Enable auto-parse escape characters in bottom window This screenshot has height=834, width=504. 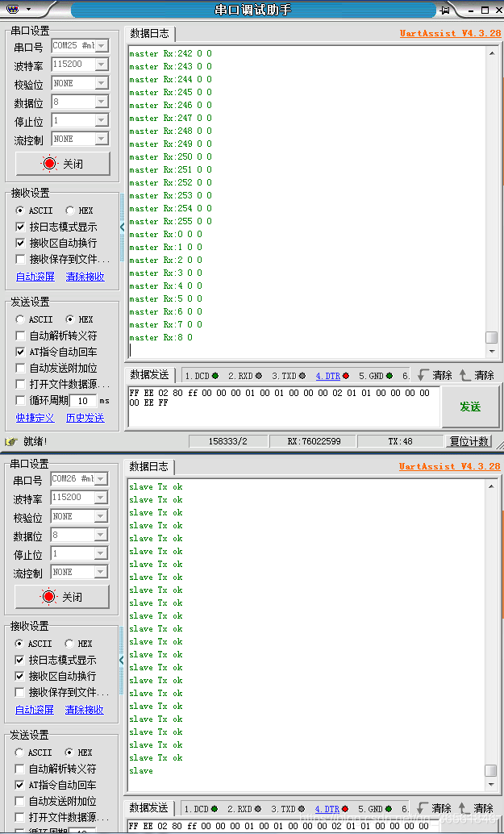[19, 769]
